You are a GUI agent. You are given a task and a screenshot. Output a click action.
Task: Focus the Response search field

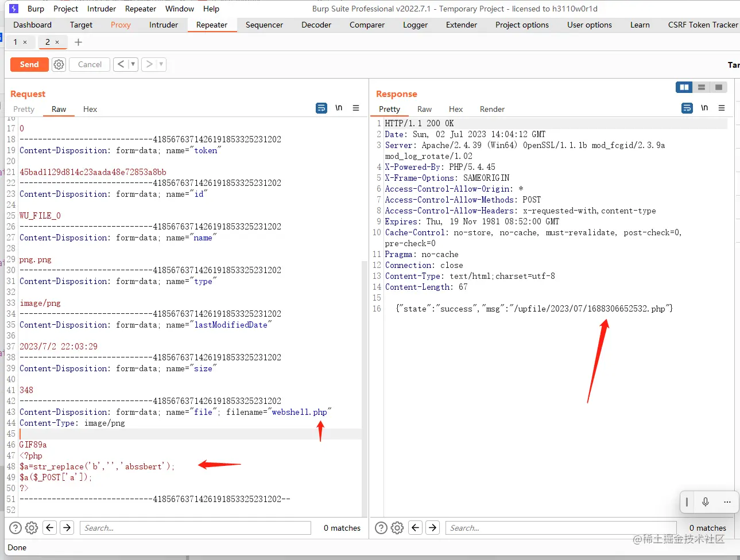point(561,528)
